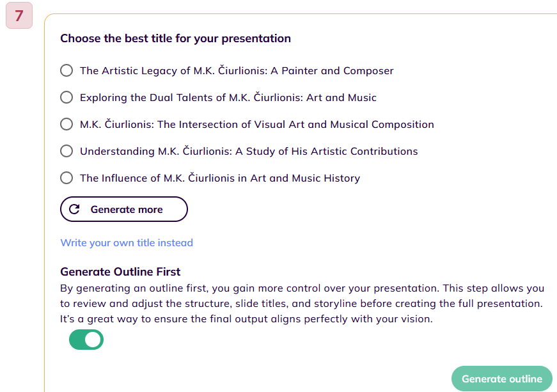Click the 'Choose the best title' heading

click(175, 38)
